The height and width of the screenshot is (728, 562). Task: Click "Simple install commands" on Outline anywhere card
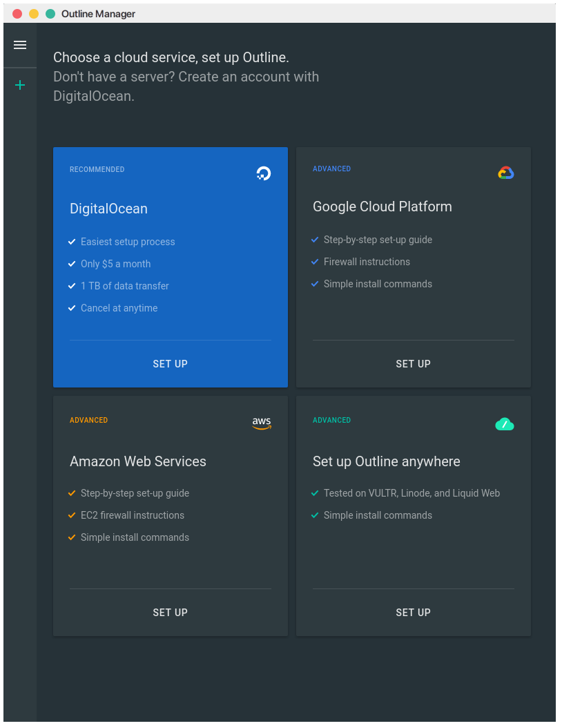(378, 515)
